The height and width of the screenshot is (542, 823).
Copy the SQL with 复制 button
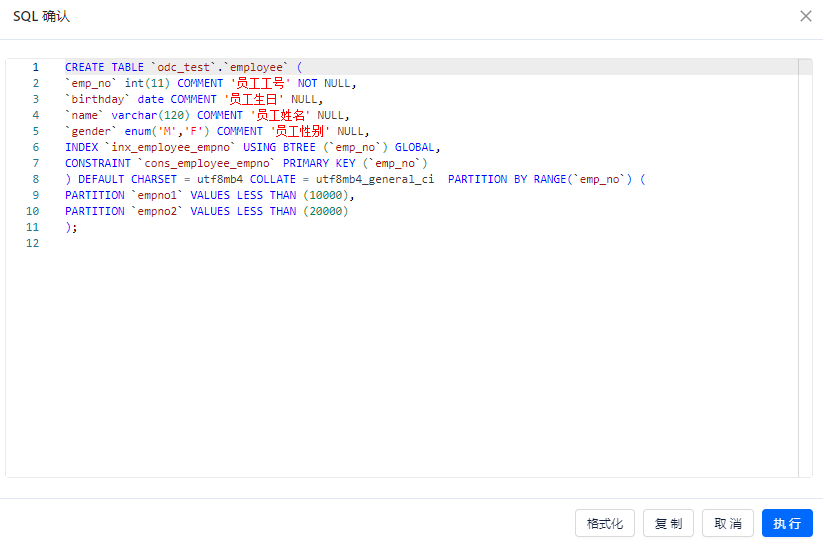click(x=668, y=523)
